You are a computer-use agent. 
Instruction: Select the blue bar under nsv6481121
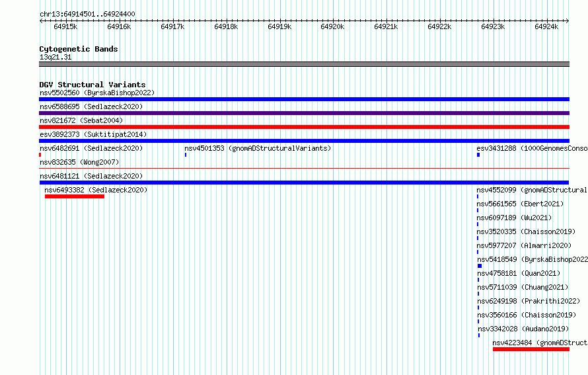coord(304,183)
